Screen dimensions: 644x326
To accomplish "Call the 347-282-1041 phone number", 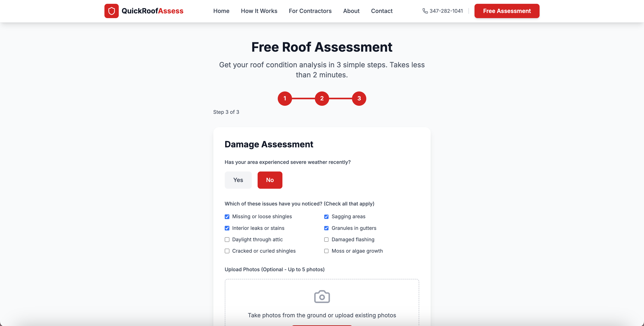I will [446, 11].
